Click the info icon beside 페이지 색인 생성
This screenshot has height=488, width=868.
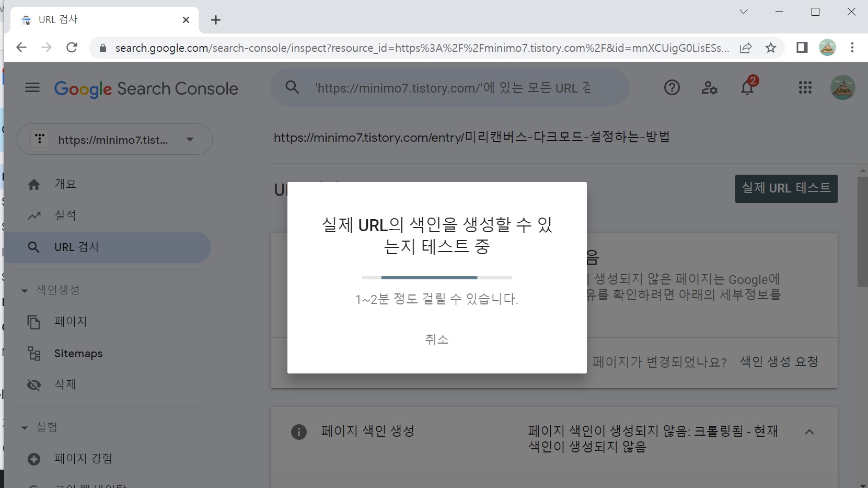299,432
